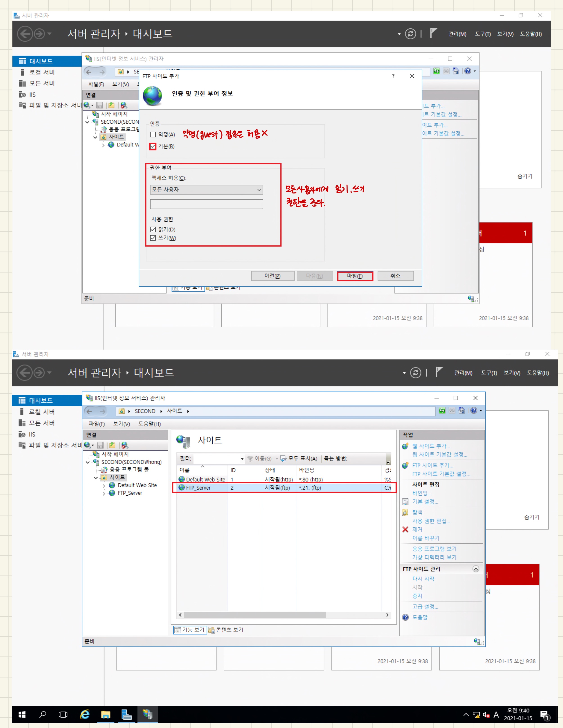The width and height of the screenshot is (563, 728).
Task: Open 도구(T) menu in the Server Manager above the taskbar
Action: [489, 373]
